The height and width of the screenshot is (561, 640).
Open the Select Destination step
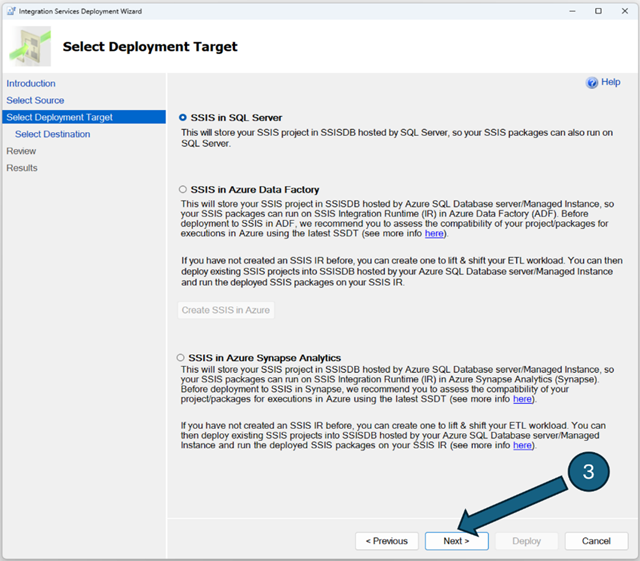(x=53, y=134)
